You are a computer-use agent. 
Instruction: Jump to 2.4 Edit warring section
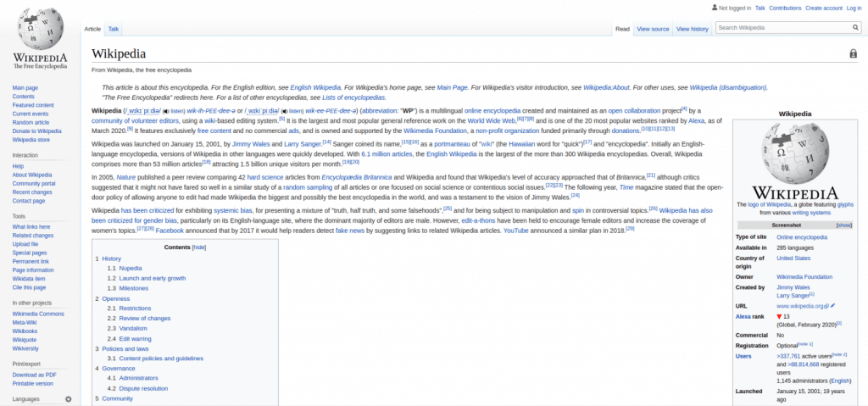[x=135, y=338]
